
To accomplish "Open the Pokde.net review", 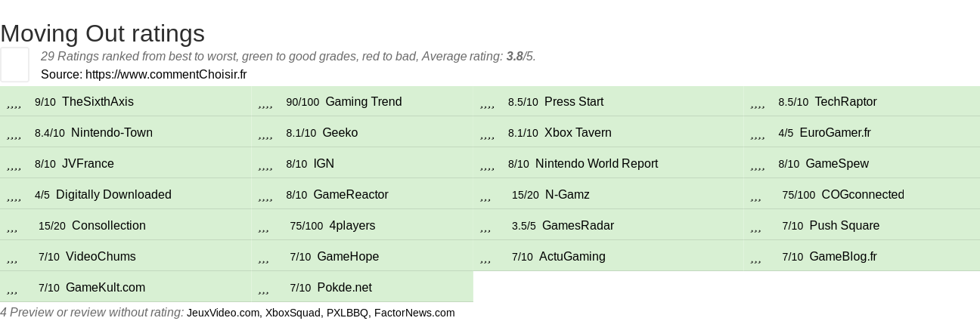I will click(344, 288).
